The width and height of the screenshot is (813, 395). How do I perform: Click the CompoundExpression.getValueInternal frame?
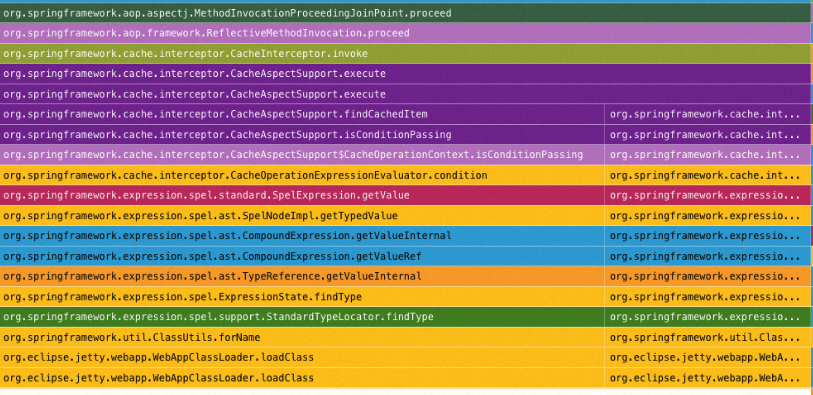[x=302, y=236]
